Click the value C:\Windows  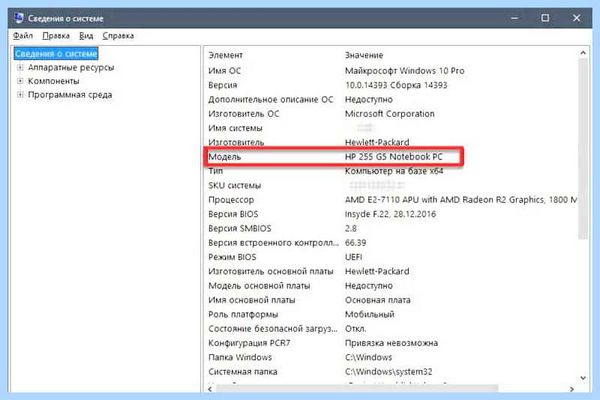(x=368, y=357)
